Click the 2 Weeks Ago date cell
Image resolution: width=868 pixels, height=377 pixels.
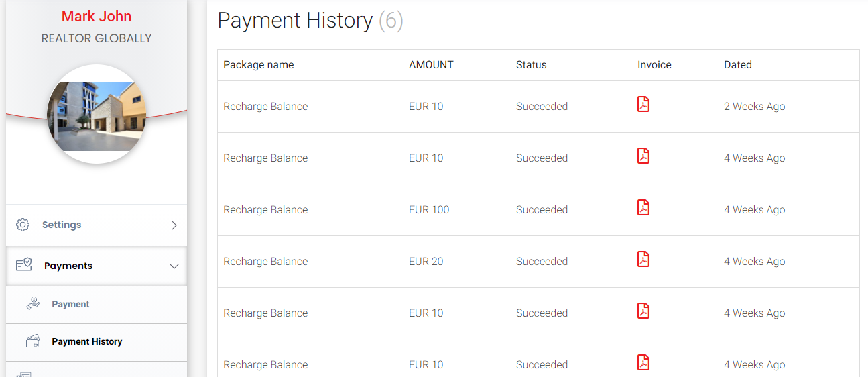[754, 107]
